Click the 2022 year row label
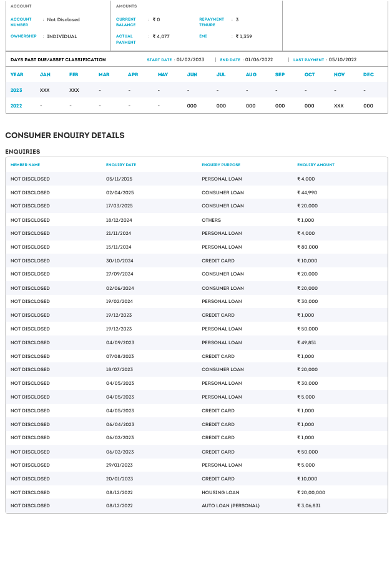392x561 pixels. [x=16, y=106]
